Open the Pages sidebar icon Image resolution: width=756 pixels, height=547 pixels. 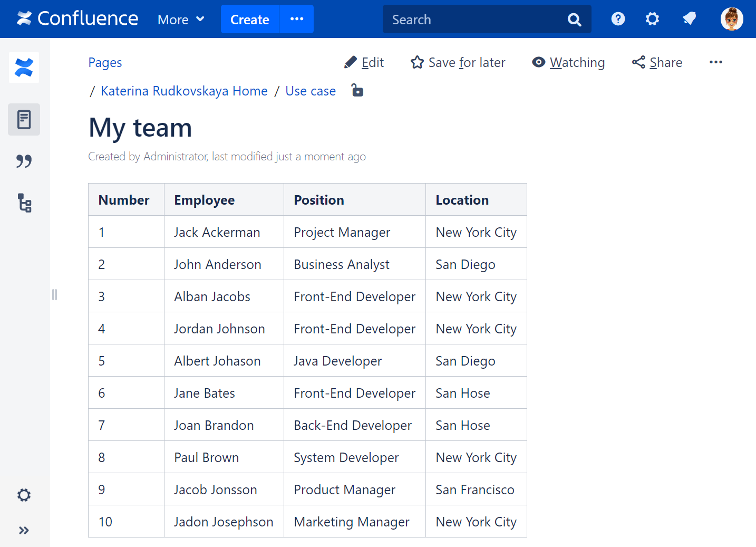pos(24,120)
